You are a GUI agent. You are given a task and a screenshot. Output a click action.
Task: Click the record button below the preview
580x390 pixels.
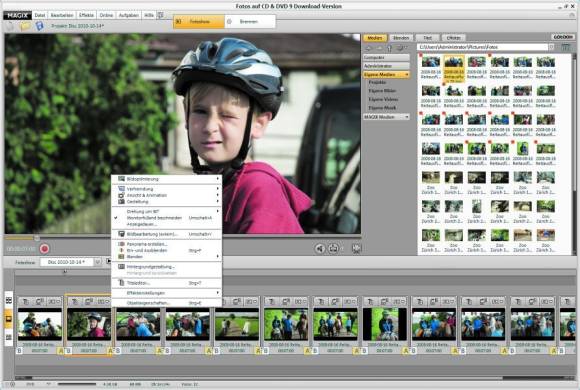click(44, 249)
